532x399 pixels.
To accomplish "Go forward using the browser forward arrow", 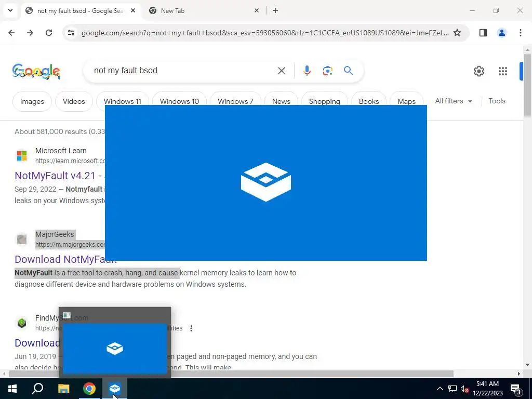I will coord(30,33).
